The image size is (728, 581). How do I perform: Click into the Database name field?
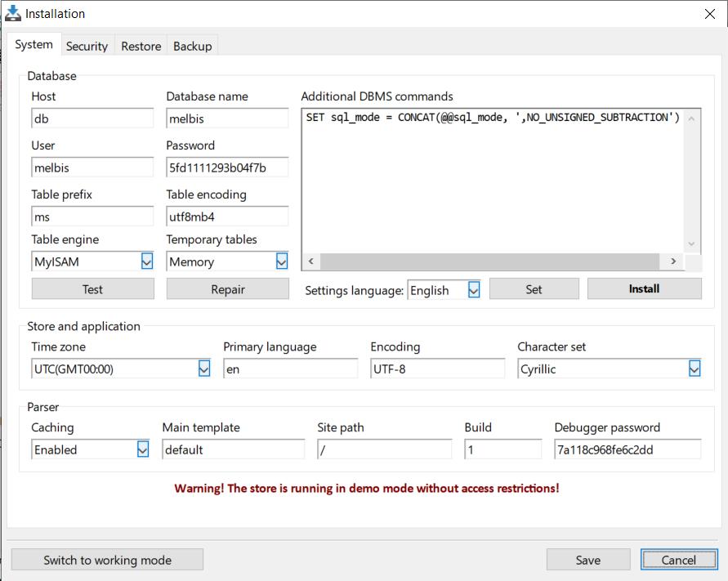[227, 118]
